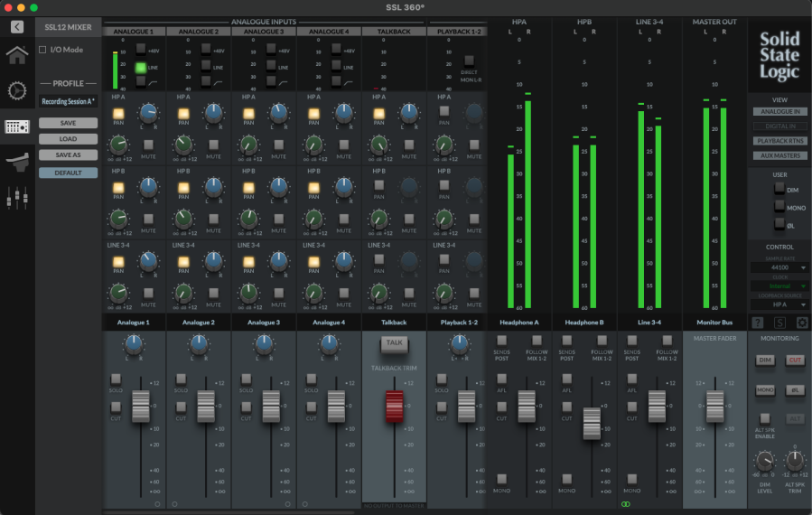Click LOAD to load a profile
Viewport: 812px width, 515px height.
coord(68,139)
